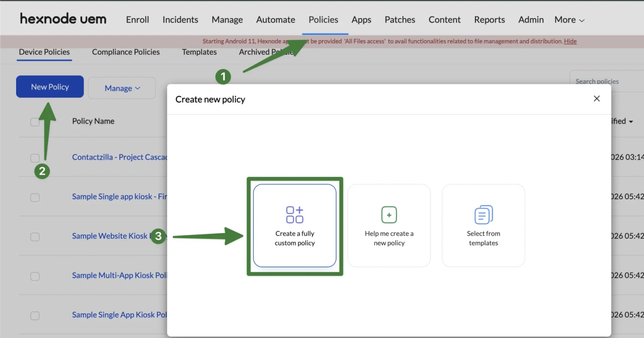Go to Patches
The width and height of the screenshot is (644, 338).
point(400,19)
